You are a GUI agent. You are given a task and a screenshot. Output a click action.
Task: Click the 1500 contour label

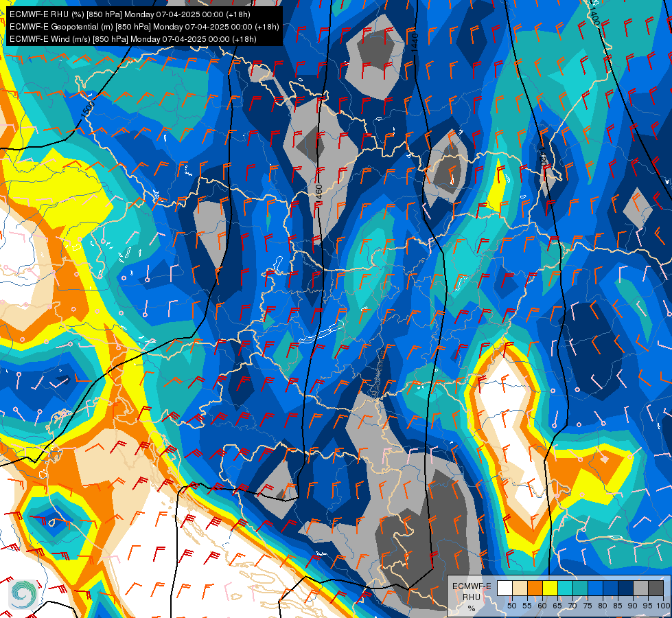click(x=87, y=109)
